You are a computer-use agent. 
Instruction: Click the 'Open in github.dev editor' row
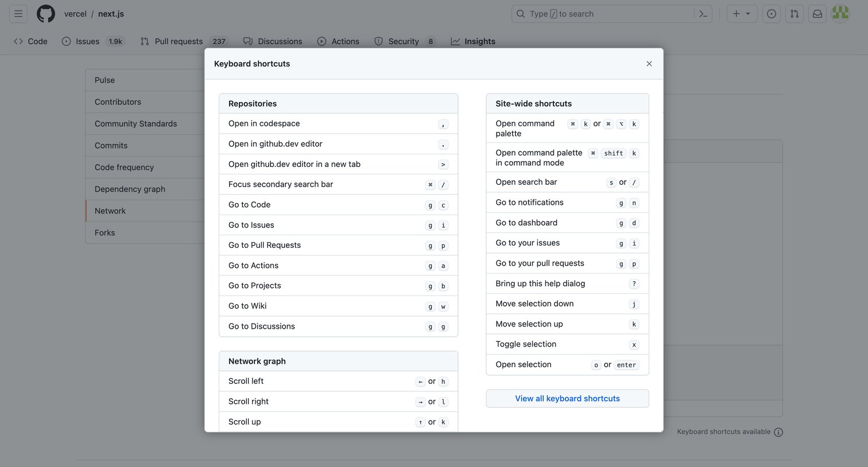point(338,144)
